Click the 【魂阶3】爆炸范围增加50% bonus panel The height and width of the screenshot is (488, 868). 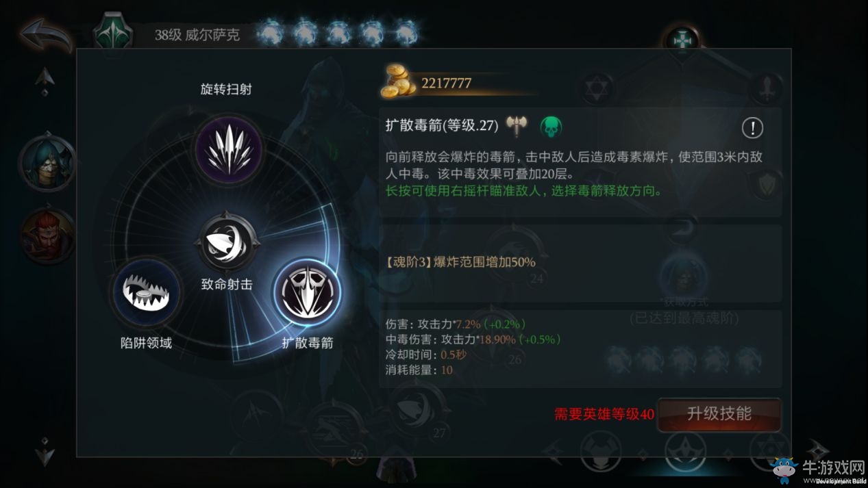click(x=581, y=263)
